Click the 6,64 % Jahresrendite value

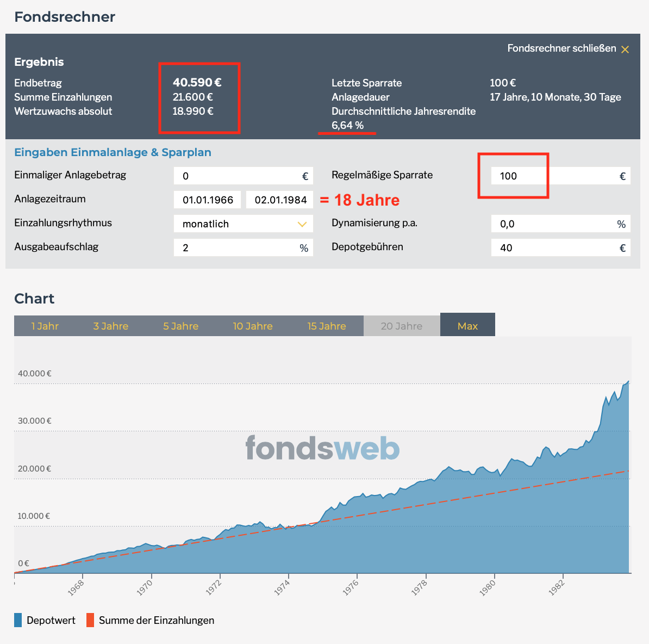click(348, 125)
